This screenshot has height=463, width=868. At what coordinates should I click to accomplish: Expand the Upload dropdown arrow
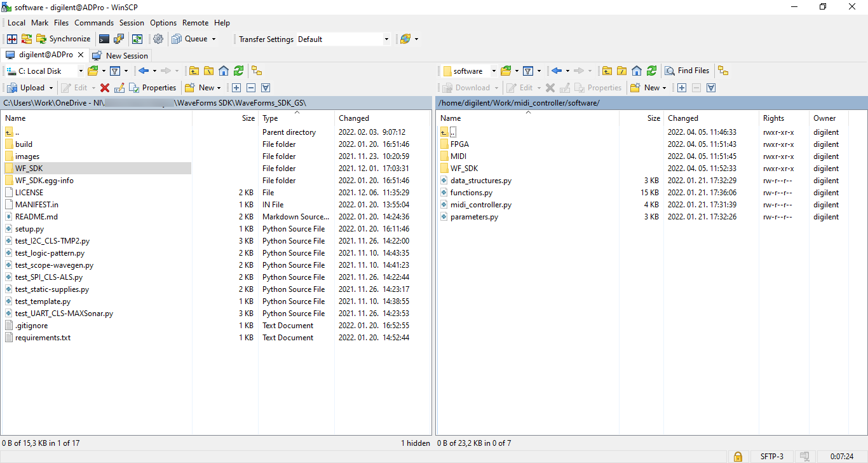point(51,88)
